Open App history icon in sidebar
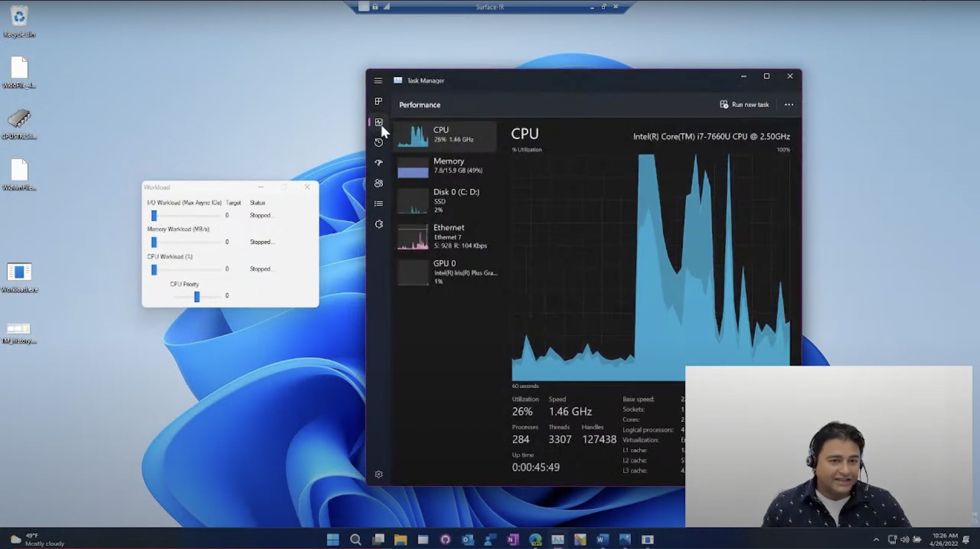980x549 pixels. pos(378,142)
